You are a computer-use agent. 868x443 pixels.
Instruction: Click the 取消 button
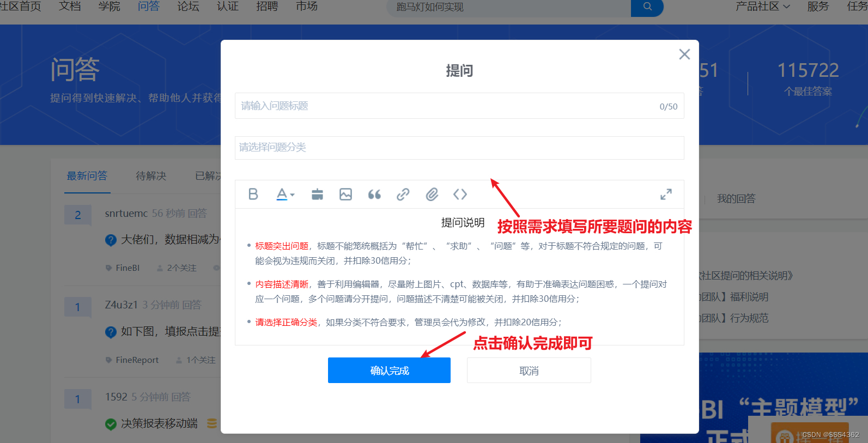529,371
